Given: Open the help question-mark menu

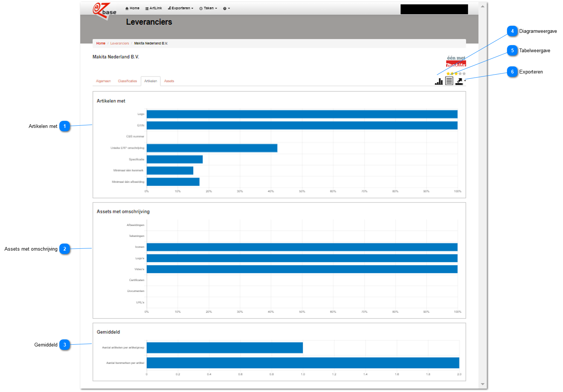Looking at the screenshot, I should coord(226,8).
